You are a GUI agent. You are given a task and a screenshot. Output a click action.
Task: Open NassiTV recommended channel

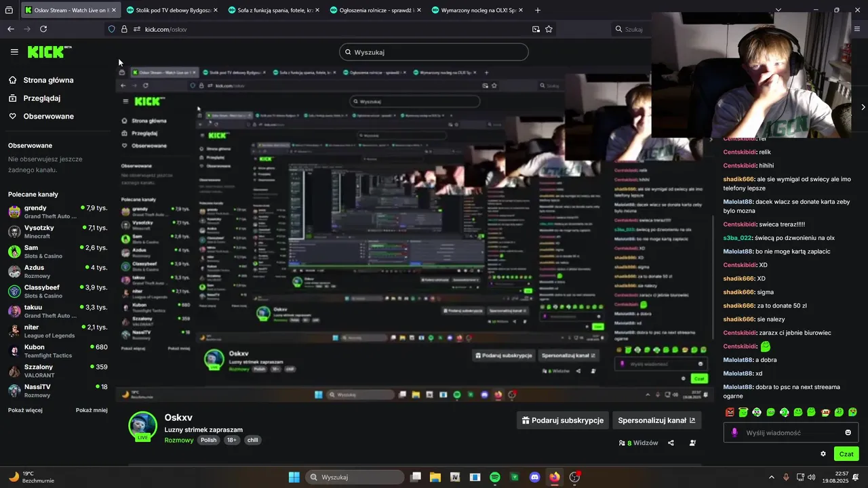57,390
